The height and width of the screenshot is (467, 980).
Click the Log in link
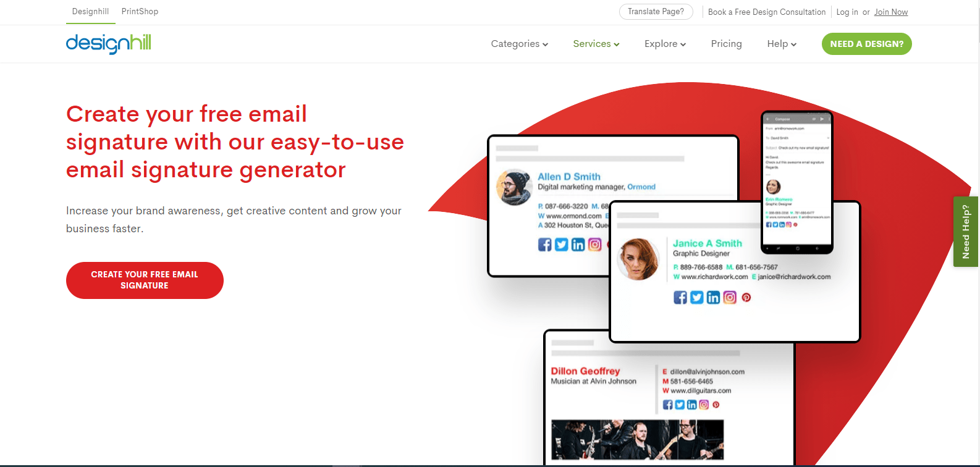click(x=847, y=12)
